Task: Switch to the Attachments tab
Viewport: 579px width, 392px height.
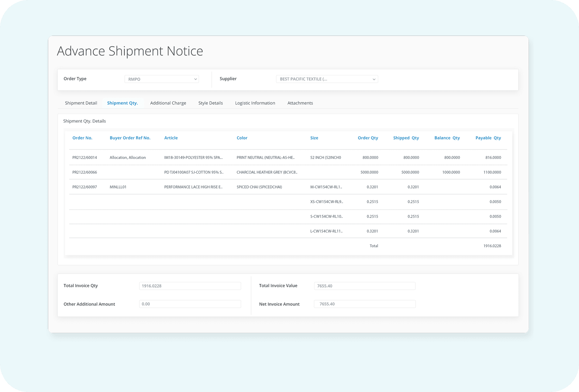Action: pyautogui.click(x=300, y=103)
